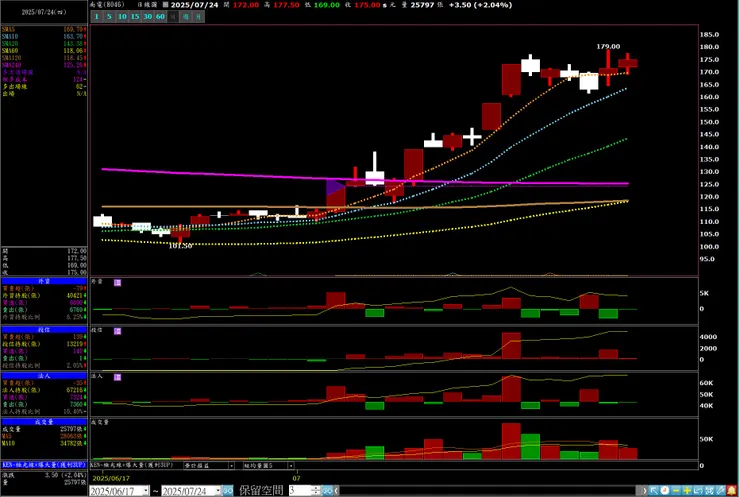Screen dimensions: 740x497
Task: Click the 法人持股 row value 67216
Action: pyautogui.click(x=44, y=390)
